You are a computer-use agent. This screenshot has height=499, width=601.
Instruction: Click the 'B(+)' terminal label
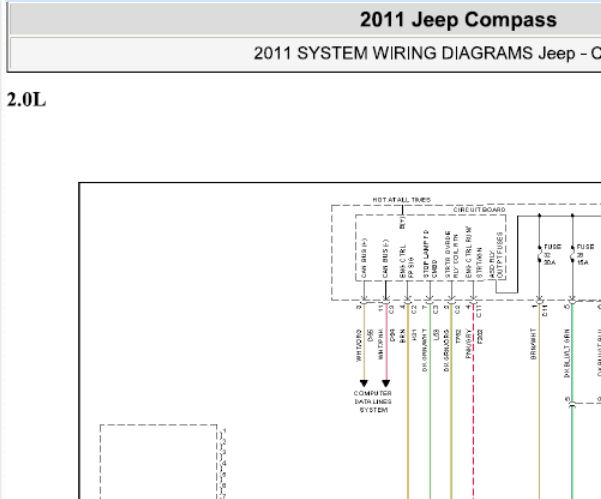[x=402, y=223]
